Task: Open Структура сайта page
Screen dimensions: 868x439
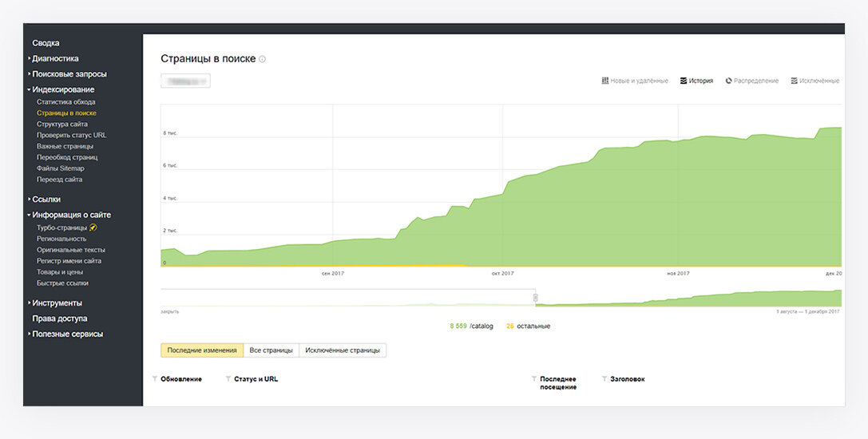Action: tap(62, 124)
